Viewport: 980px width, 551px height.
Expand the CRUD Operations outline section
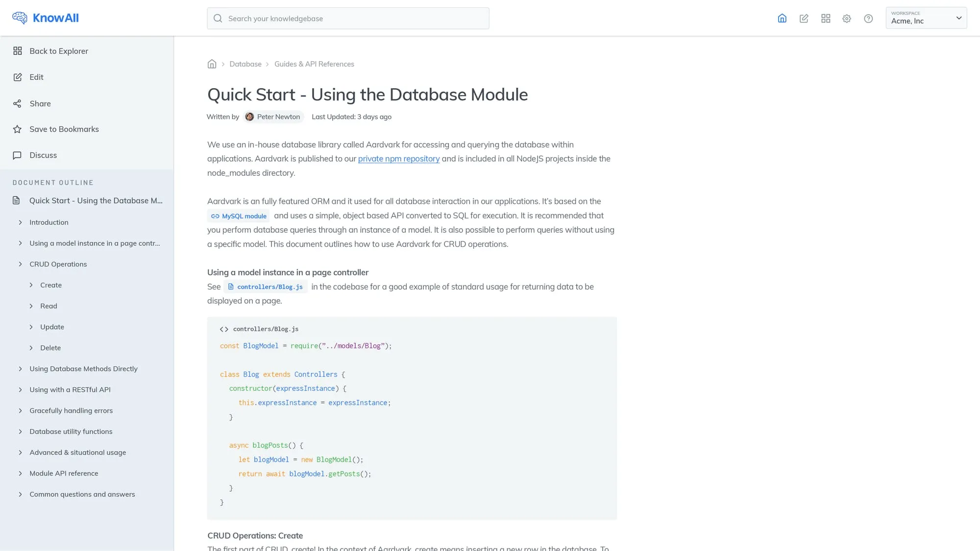20,264
